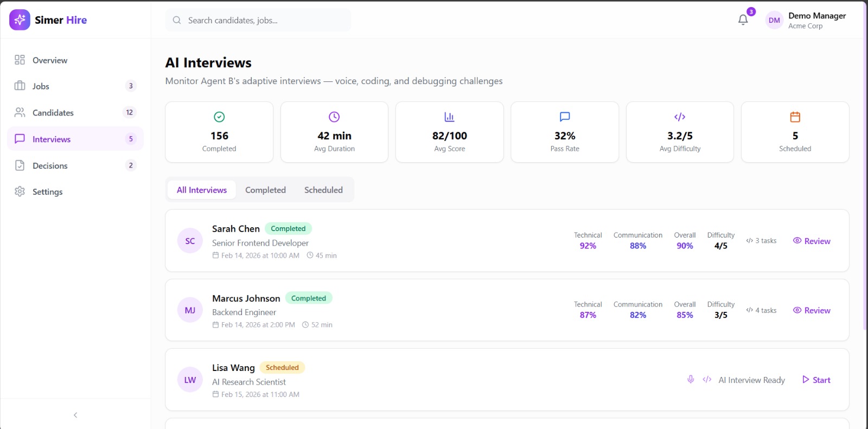Click 'AI Research Scientist' role text
The height and width of the screenshot is (429, 868).
249,382
